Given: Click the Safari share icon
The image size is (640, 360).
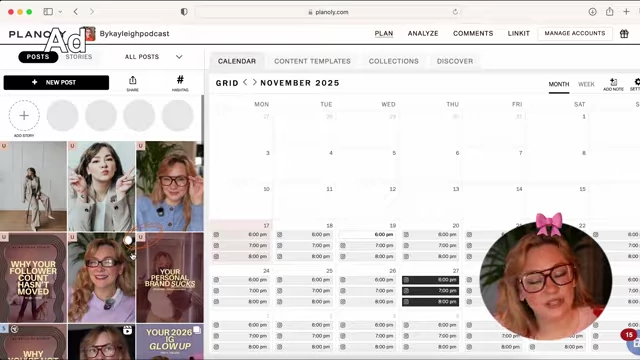Looking at the screenshot, I should coord(609,11).
